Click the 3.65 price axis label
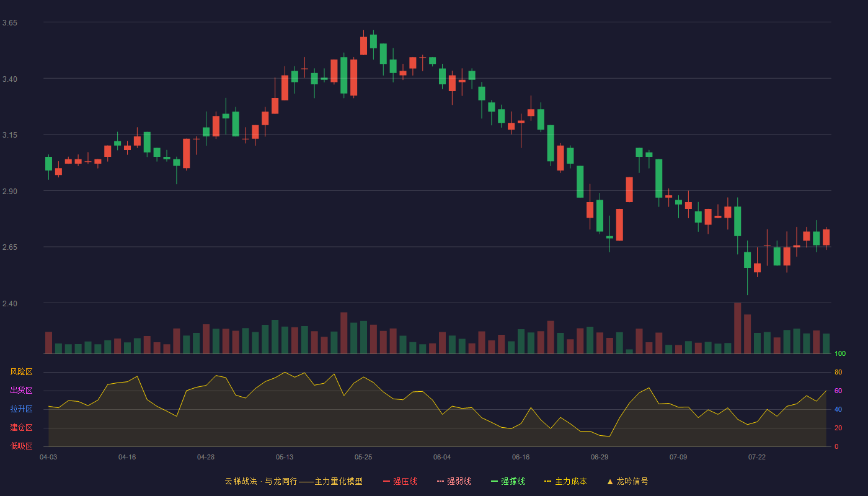 [x=10, y=23]
